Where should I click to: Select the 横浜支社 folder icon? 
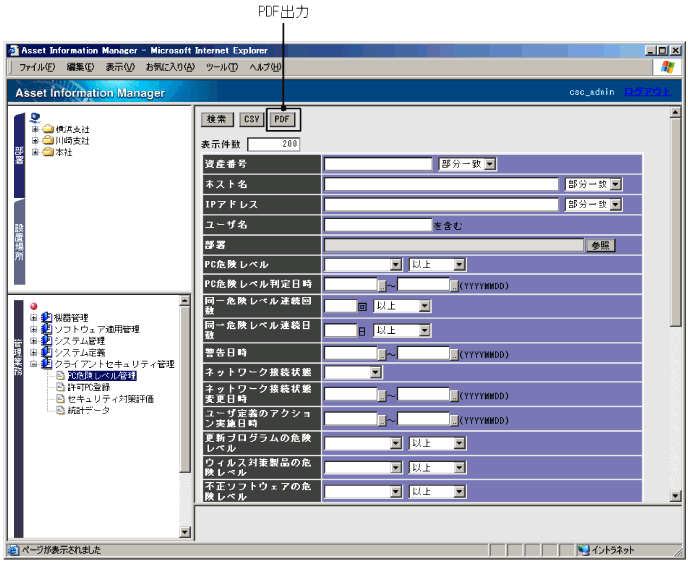[48, 129]
